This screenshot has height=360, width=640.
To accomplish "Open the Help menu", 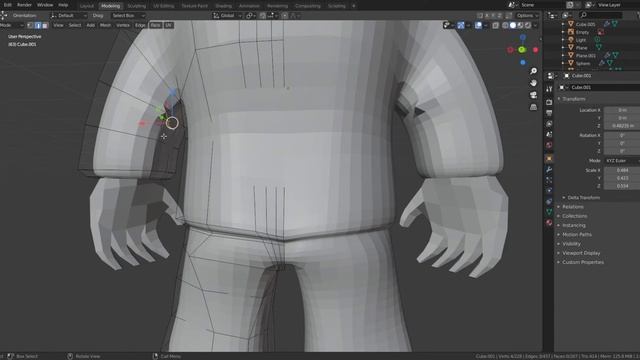I will [x=63, y=5].
